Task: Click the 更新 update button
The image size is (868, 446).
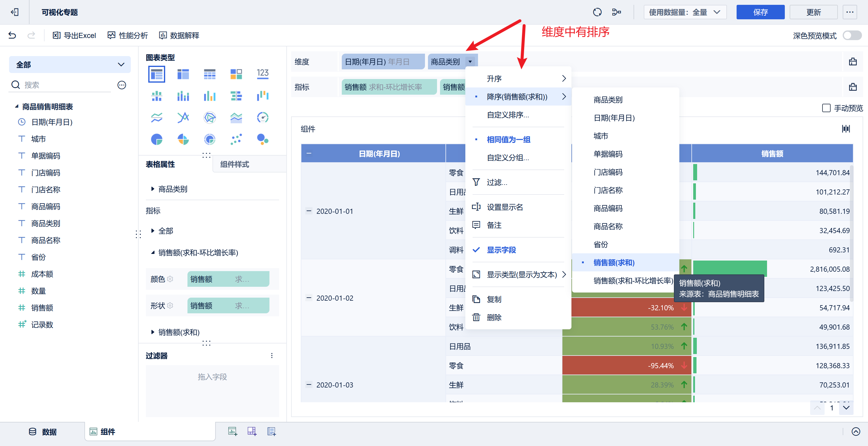Action: [x=813, y=12]
